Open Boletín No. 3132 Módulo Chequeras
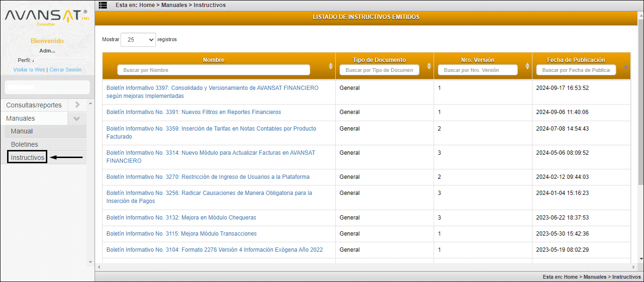The height and width of the screenshot is (282, 644). [181, 218]
